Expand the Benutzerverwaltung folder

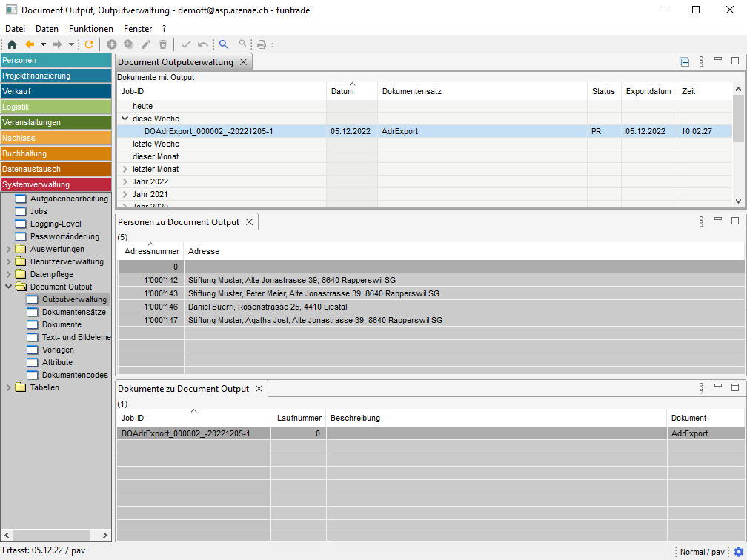(x=9, y=261)
